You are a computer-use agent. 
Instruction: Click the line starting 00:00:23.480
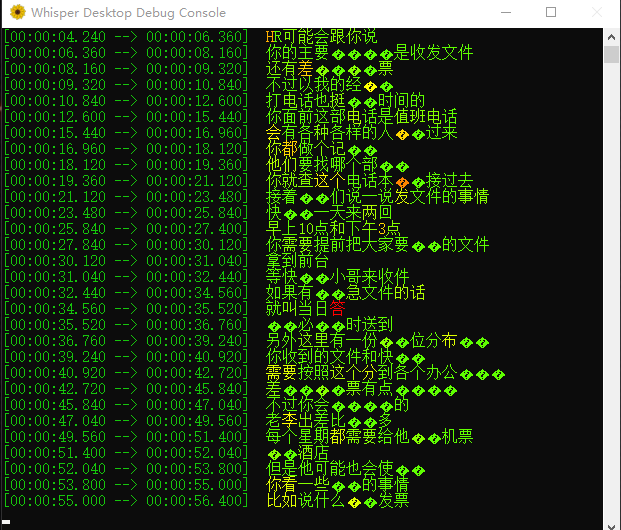point(198,213)
